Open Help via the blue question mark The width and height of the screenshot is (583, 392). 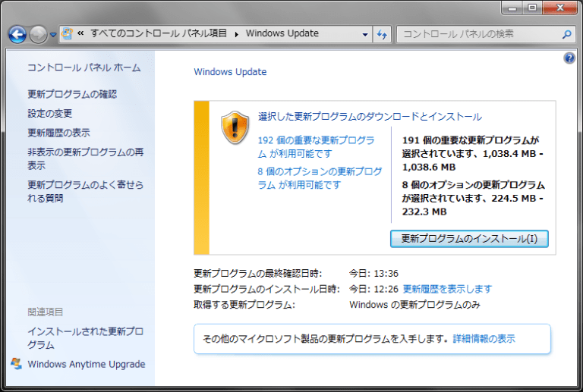569,58
